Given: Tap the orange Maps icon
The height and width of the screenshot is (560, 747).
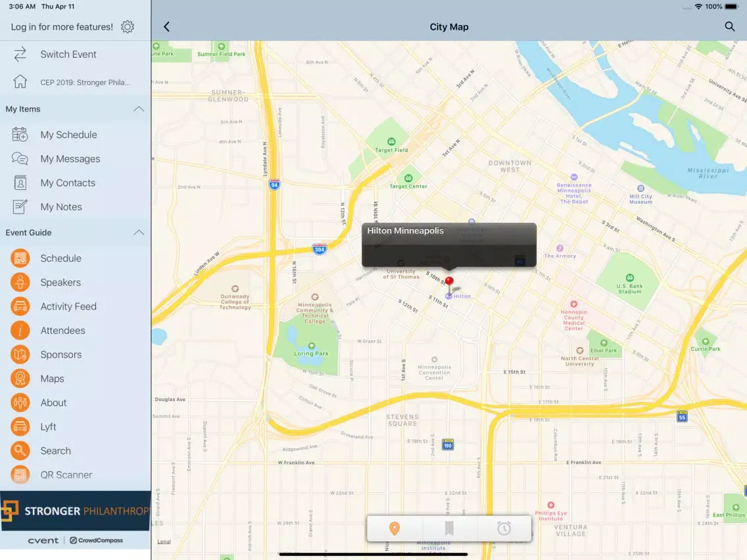Looking at the screenshot, I should [20, 379].
